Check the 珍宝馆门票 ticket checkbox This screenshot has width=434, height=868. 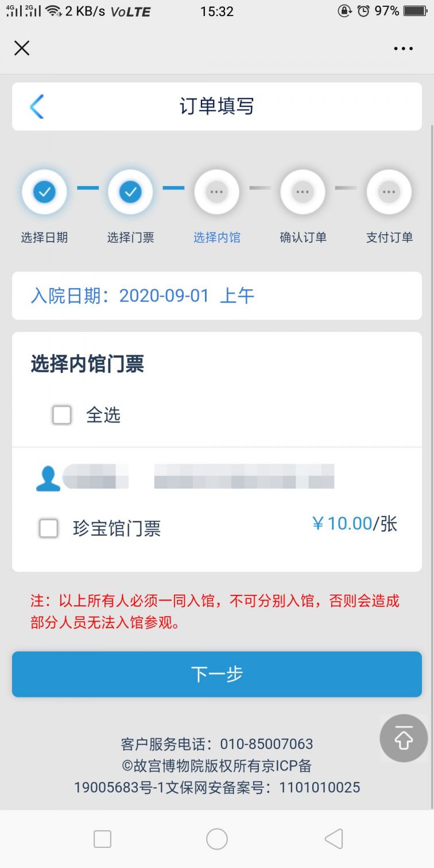49,528
